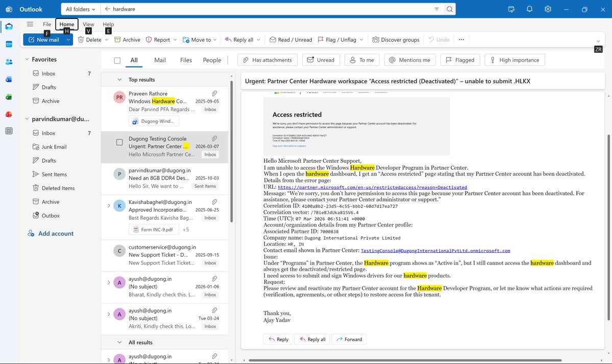
Task: Open the settings gear icon
Action: 548,9
